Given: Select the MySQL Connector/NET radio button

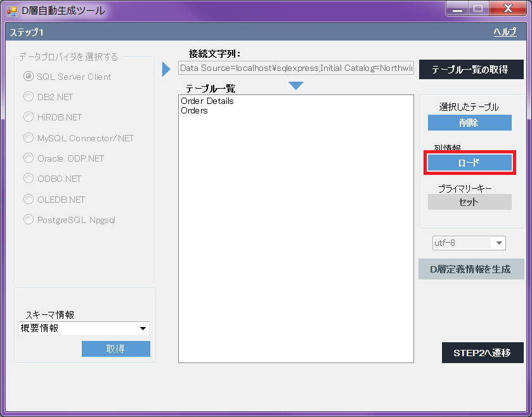Looking at the screenshot, I should [x=29, y=138].
